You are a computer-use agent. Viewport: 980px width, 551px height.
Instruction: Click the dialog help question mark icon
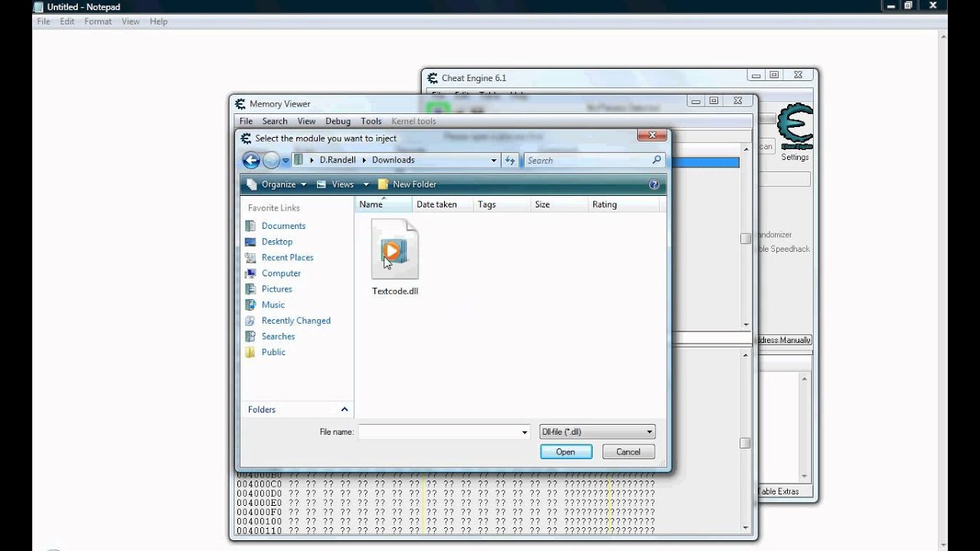click(654, 184)
